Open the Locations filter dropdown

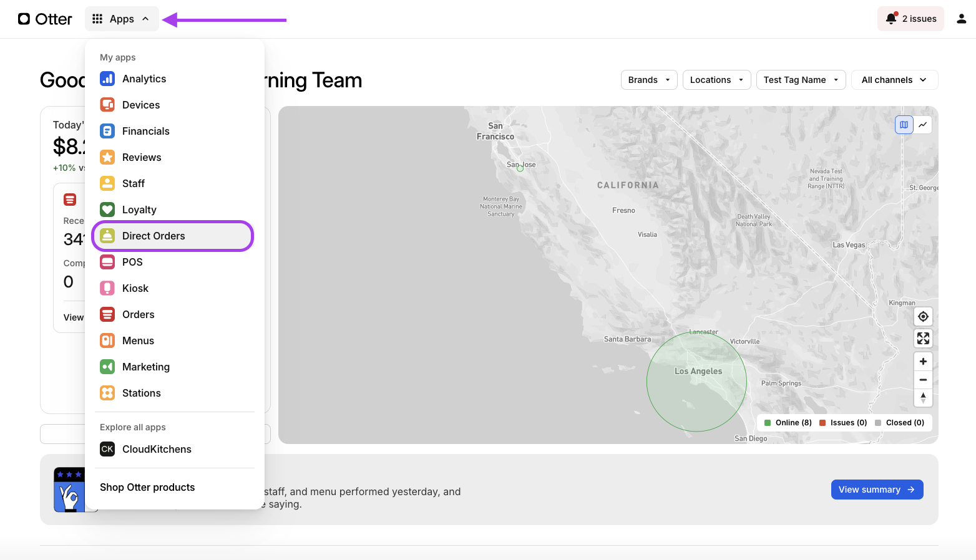(x=716, y=80)
